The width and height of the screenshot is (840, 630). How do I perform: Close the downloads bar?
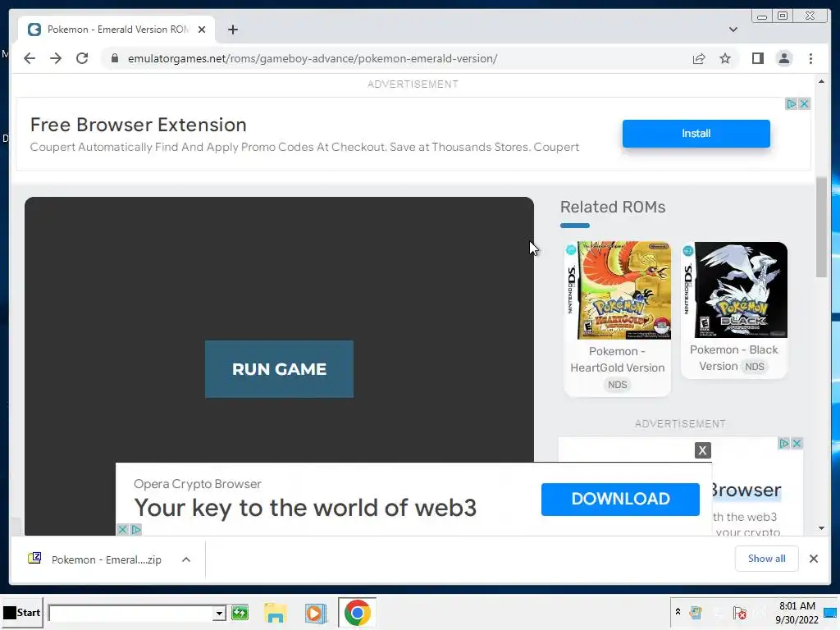point(813,559)
